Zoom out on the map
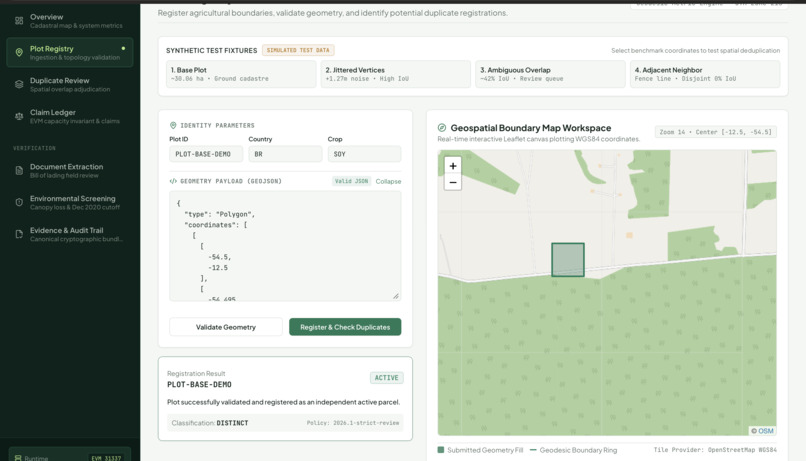 tap(453, 182)
